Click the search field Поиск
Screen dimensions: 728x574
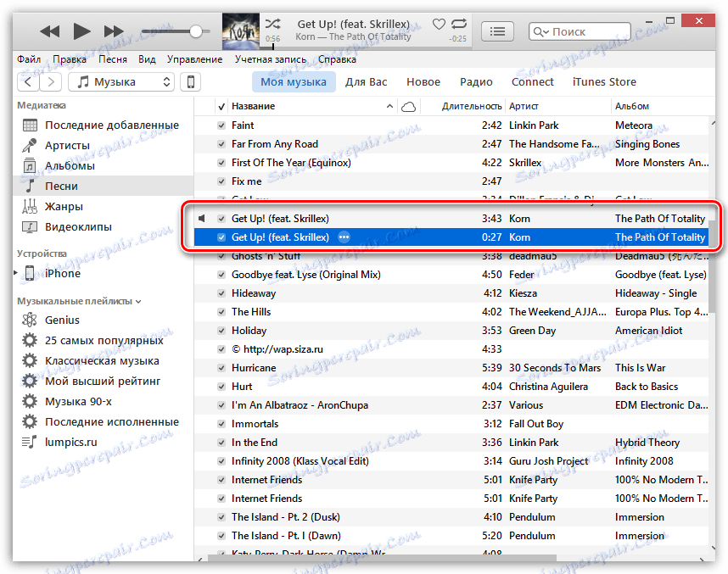coord(580,31)
